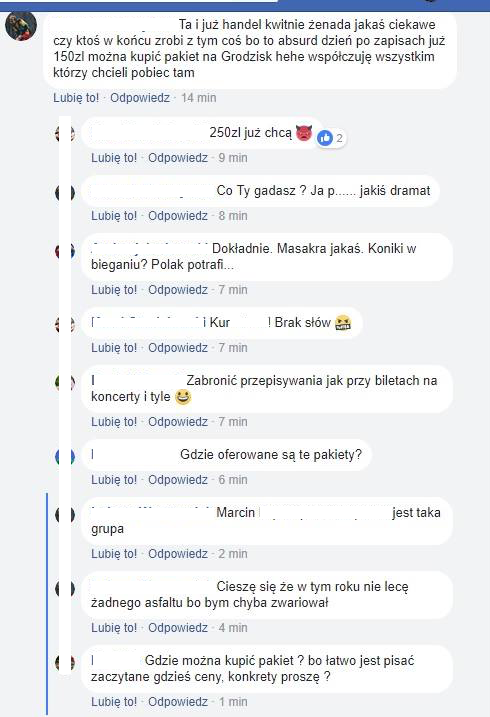This screenshot has width=490, height=717.
Task: Like the 'Dokładnie. Masakra jakaś' comment
Action: 114,290
